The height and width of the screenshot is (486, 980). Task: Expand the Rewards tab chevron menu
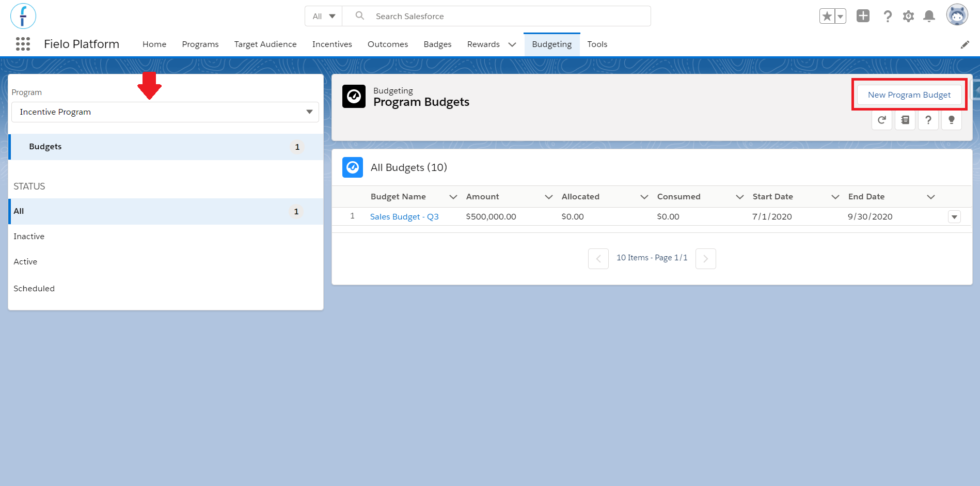(512, 44)
